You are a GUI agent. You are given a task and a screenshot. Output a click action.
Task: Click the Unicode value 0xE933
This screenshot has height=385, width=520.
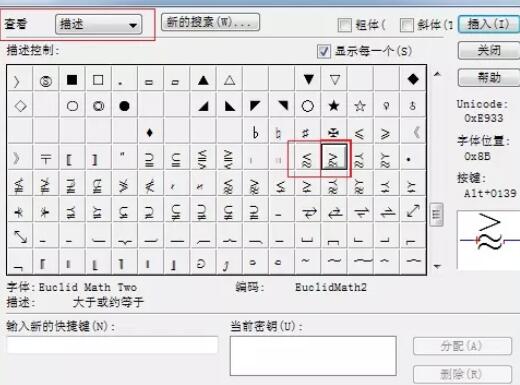483,118
